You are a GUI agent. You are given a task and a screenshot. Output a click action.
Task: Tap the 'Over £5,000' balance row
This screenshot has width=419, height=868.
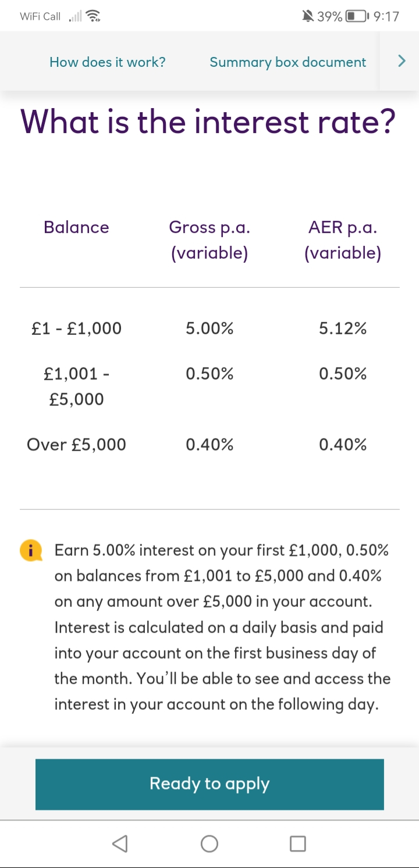pos(76,445)
